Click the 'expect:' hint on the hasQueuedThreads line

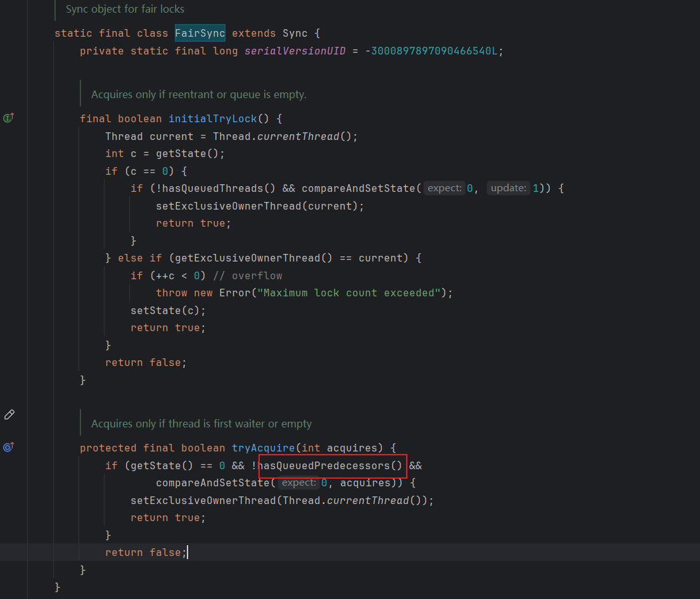pyautogui.click(x=445, y=188)
